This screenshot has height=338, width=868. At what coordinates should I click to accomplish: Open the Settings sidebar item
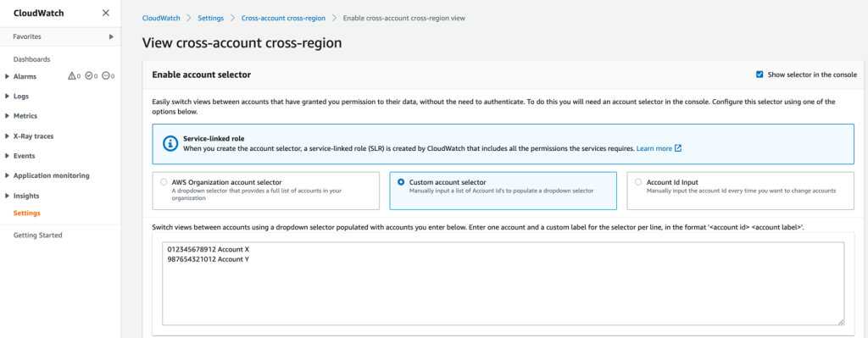coord(26,213)
